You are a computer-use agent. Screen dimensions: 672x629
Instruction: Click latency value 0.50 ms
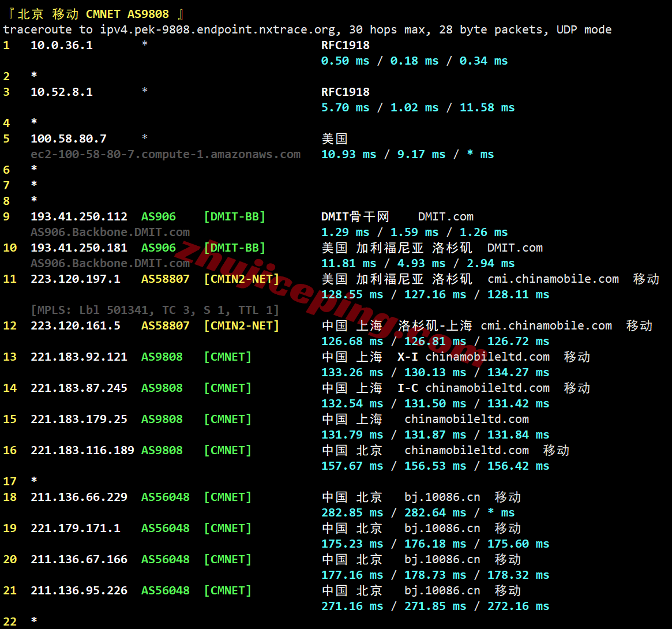point(346,61)
